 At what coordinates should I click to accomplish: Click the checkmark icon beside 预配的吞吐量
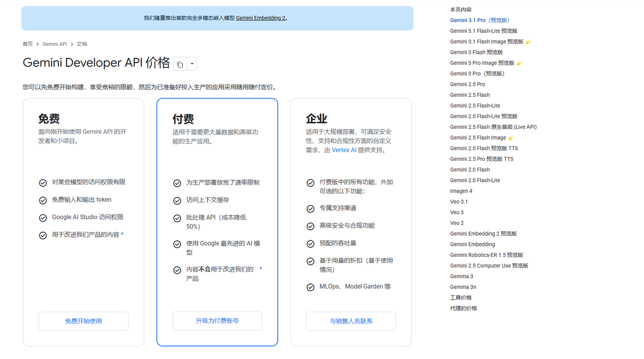(310, 244)
